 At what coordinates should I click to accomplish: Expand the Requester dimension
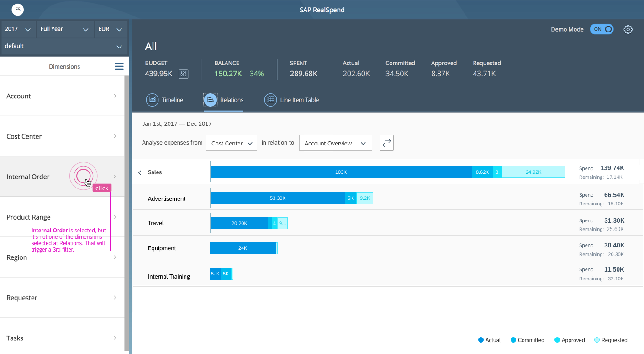[x=62, y=298]
